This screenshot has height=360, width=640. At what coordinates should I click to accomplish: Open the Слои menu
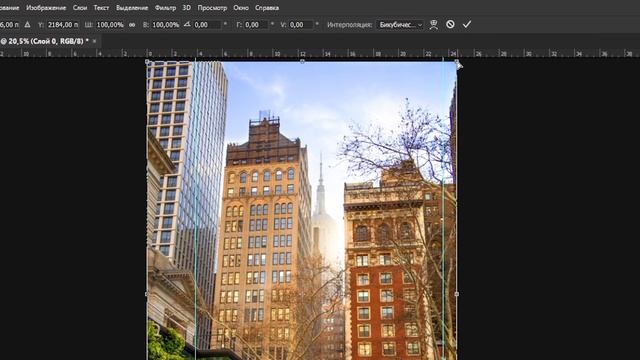(x=80, y=8)
